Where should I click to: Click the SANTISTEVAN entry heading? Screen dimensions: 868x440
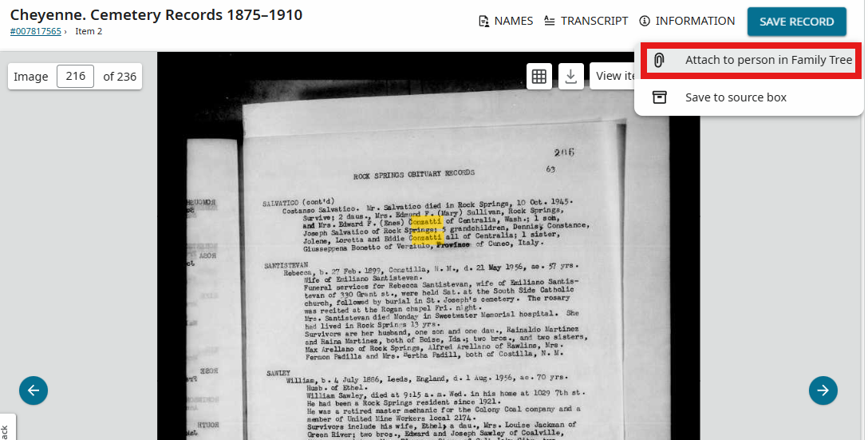[x=286, y=266]
